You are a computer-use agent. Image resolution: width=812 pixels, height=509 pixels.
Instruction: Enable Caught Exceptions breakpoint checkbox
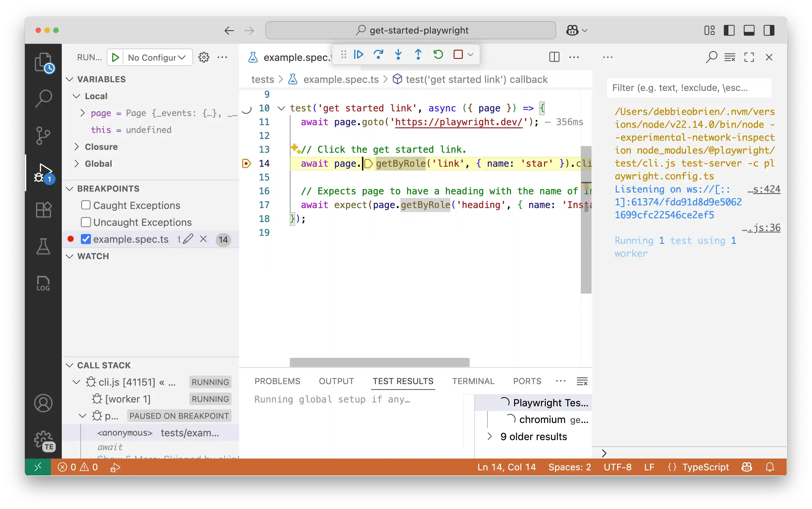click(x=86, y=205)
